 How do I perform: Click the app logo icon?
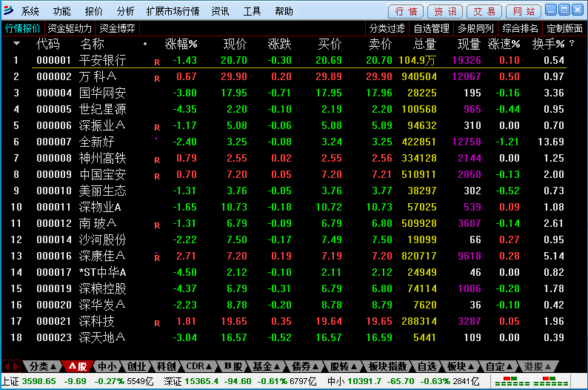coord(8,10)
